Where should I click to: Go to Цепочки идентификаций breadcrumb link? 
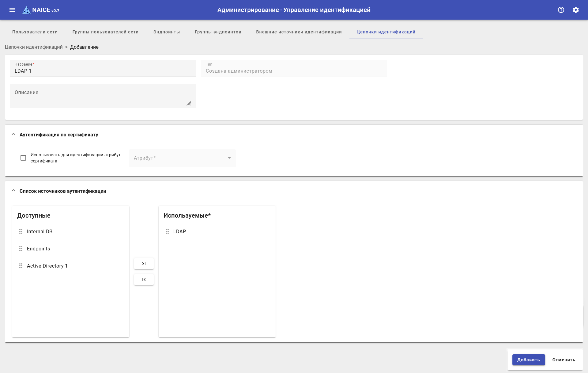[34, 47]
